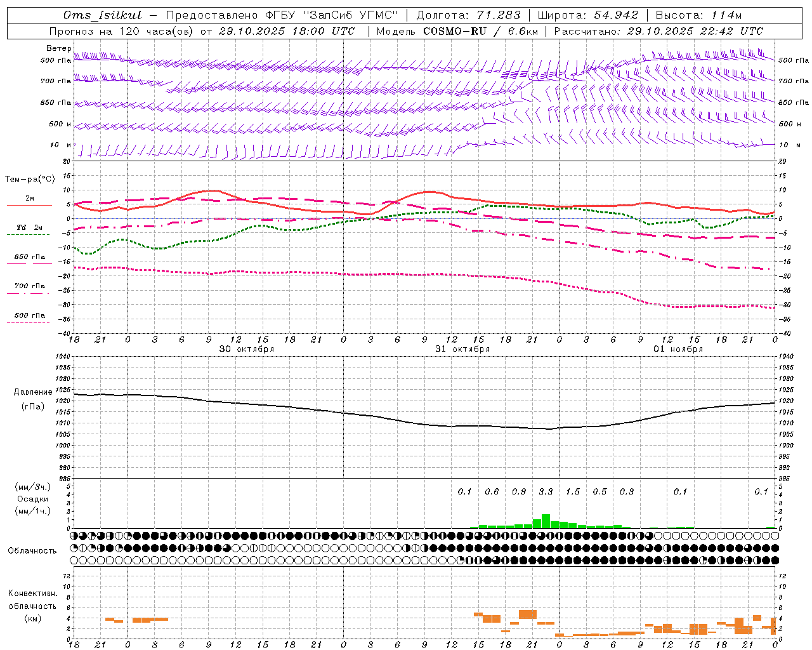The width and height of the screenshot is (812, 650).
Task: Click the 3.3 precipitation value
Action: 546,491
